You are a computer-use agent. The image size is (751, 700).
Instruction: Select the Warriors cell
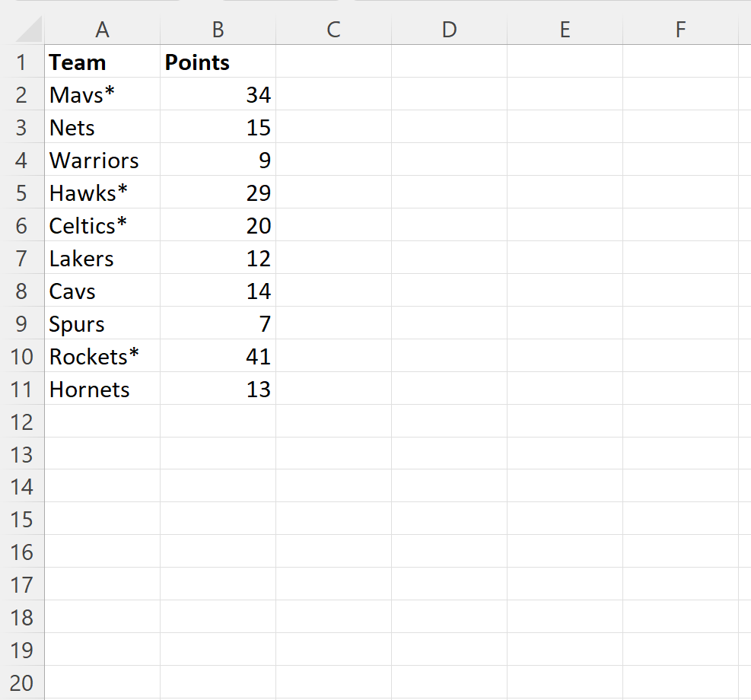102,161
